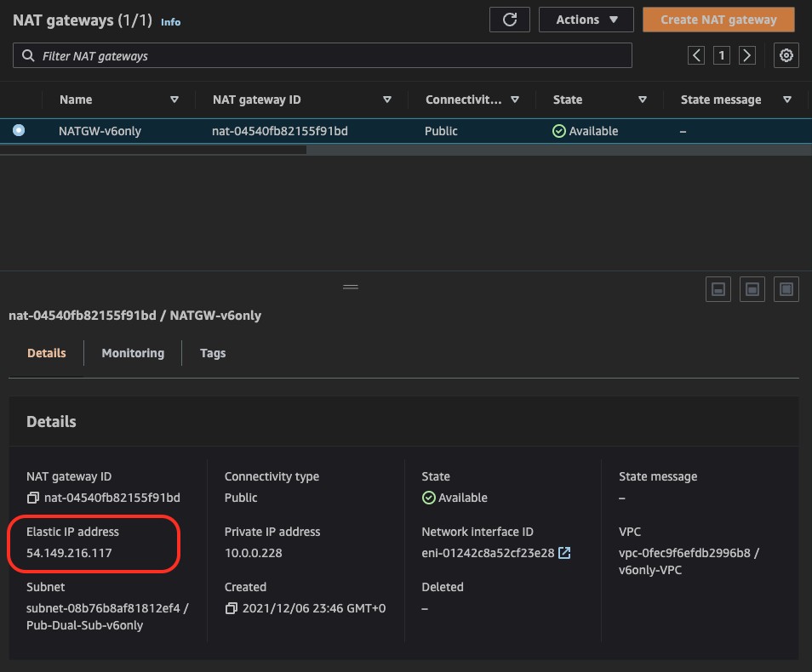The image size is (812, 672).
Task: Go to next page of results
Action: point(746,55)
